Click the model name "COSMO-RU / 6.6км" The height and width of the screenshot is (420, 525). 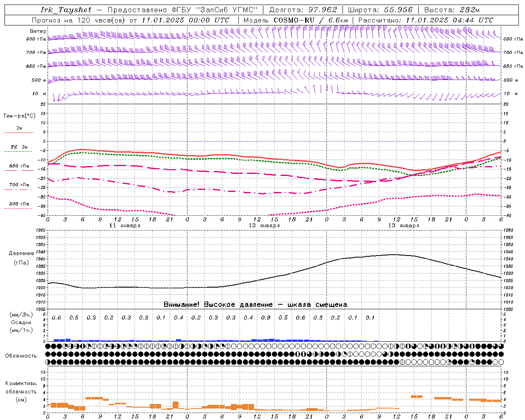[x=310, y=20]
